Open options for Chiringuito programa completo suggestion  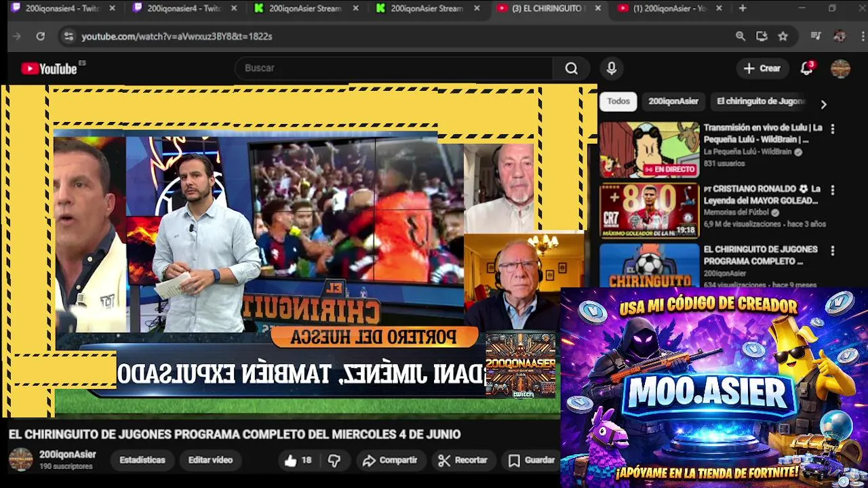(x=833, y=251)
